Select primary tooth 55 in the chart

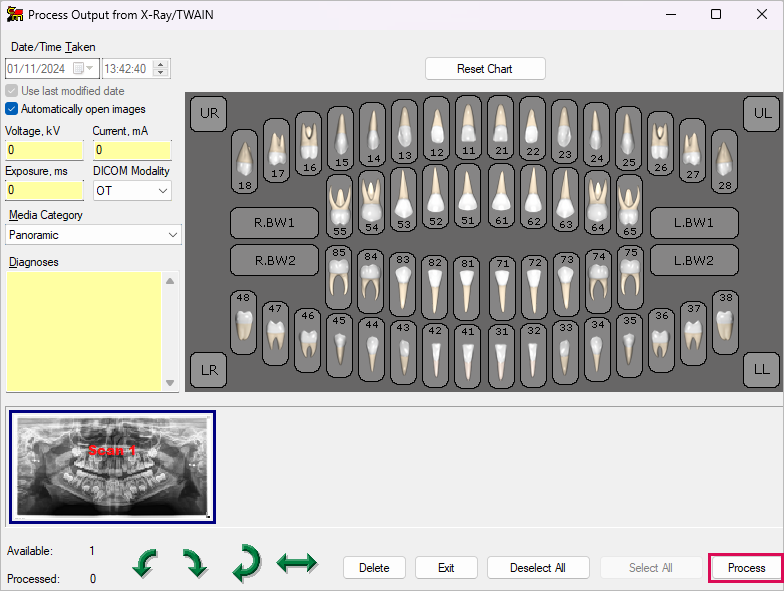[x=340, y=207]
